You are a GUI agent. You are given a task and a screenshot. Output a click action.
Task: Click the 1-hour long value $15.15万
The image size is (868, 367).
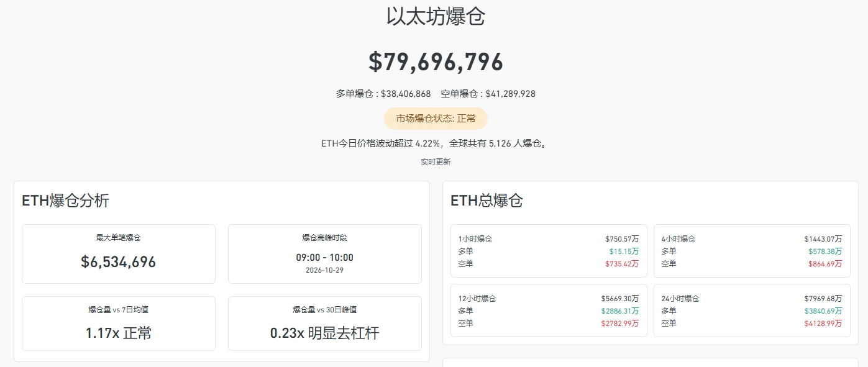pyautogui.click(x=624, y=251)
